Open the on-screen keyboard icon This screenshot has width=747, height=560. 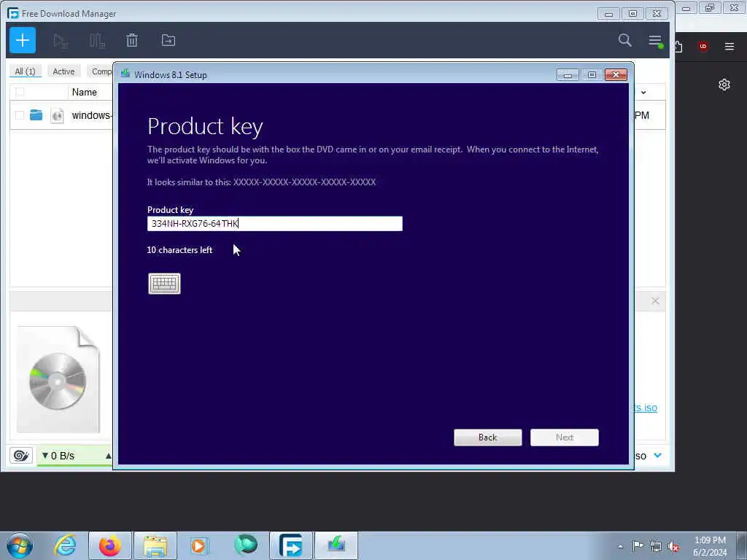tap(164, 284)
